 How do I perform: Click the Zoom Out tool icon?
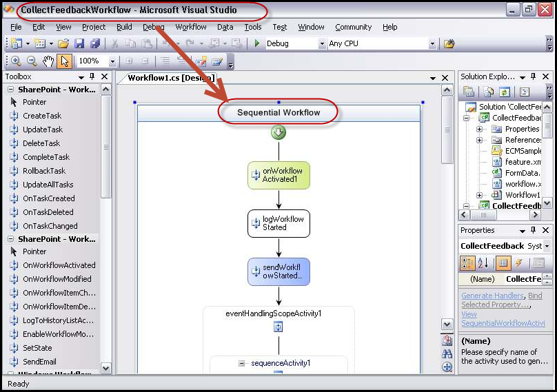tap(32, 61)
